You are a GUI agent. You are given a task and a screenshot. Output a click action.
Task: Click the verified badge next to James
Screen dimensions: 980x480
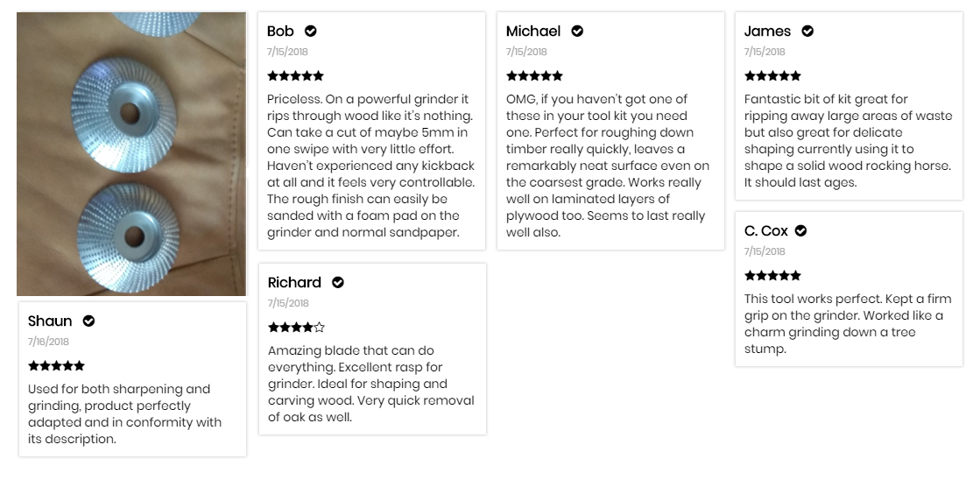point(807,32)
